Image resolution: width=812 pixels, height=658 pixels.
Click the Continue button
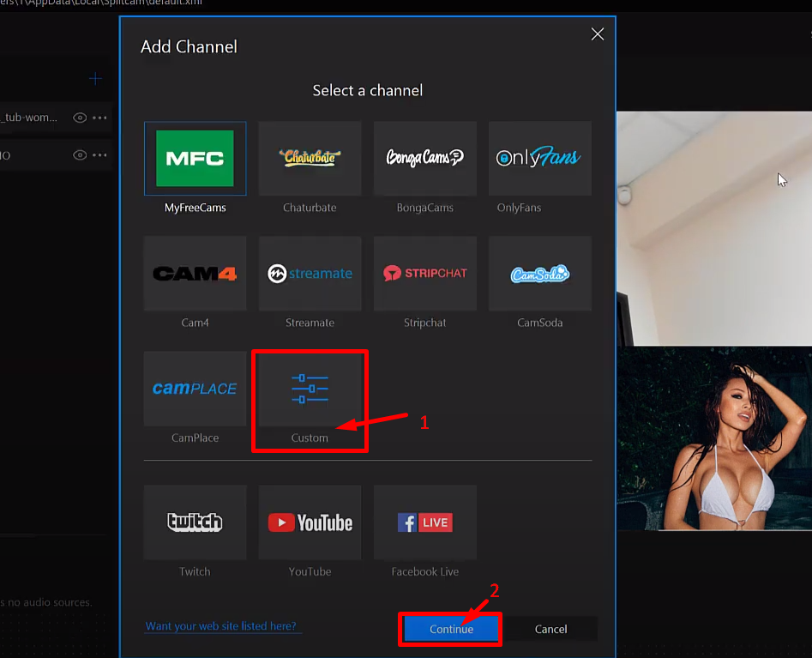451,629
